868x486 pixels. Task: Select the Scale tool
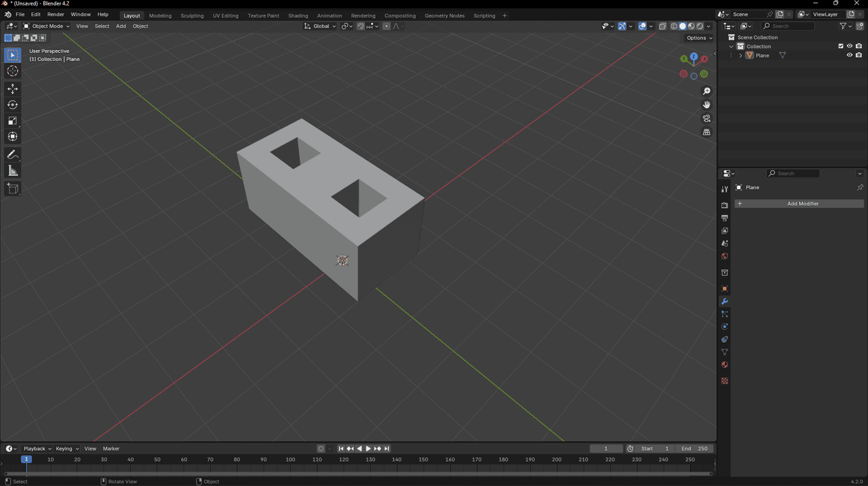pos(12,121)
